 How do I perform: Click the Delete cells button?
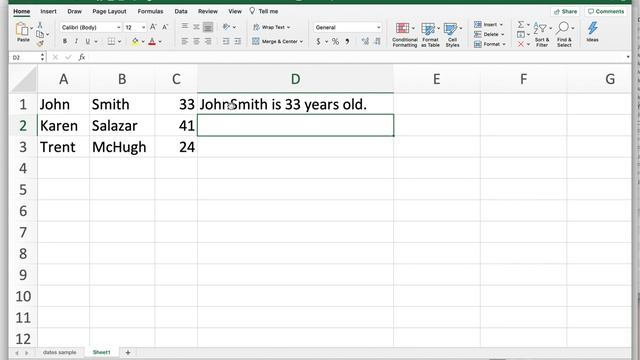tap(489, 34)
